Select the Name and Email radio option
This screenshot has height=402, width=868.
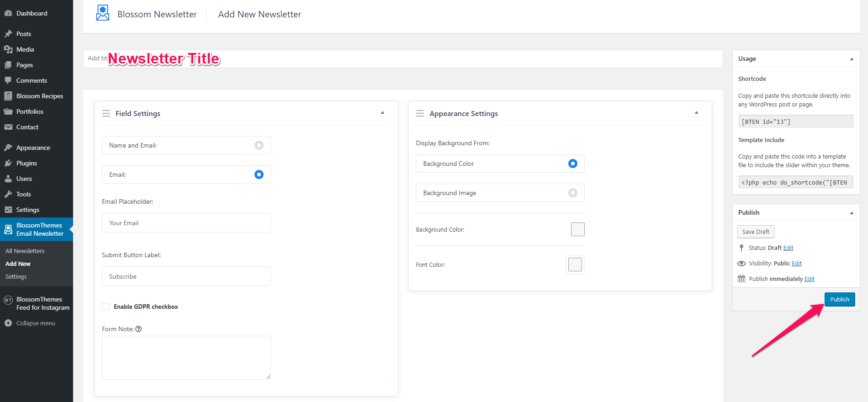(x=259, y=145)
